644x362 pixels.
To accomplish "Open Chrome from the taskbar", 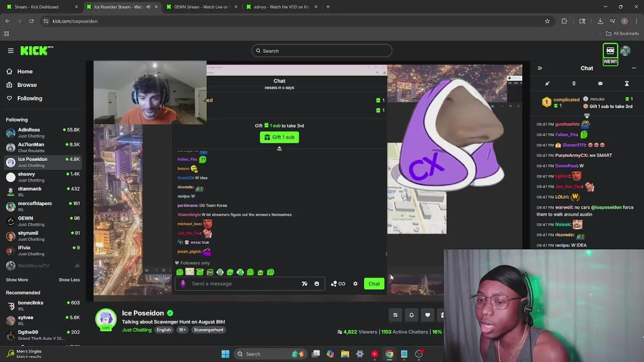I will tap(389, 354).
